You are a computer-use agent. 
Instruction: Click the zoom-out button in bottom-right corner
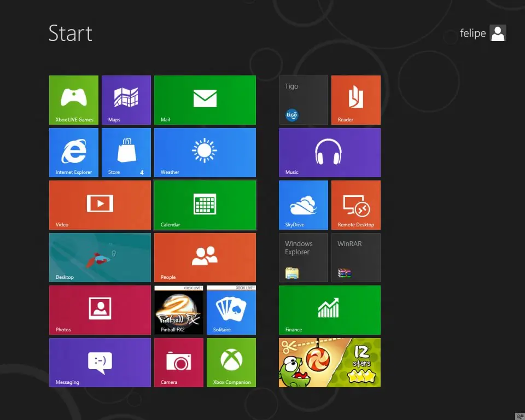point(520,417)
